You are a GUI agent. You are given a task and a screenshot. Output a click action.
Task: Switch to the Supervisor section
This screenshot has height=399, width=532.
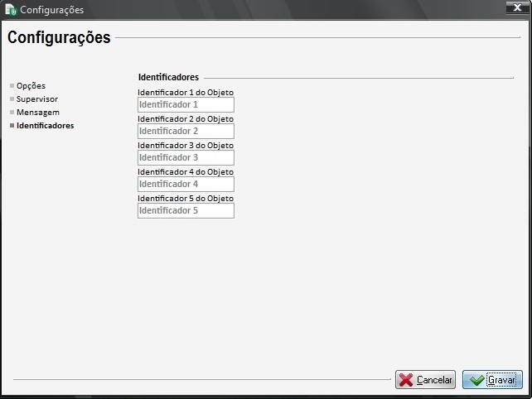pyautogui.click(x=36, y=99)
